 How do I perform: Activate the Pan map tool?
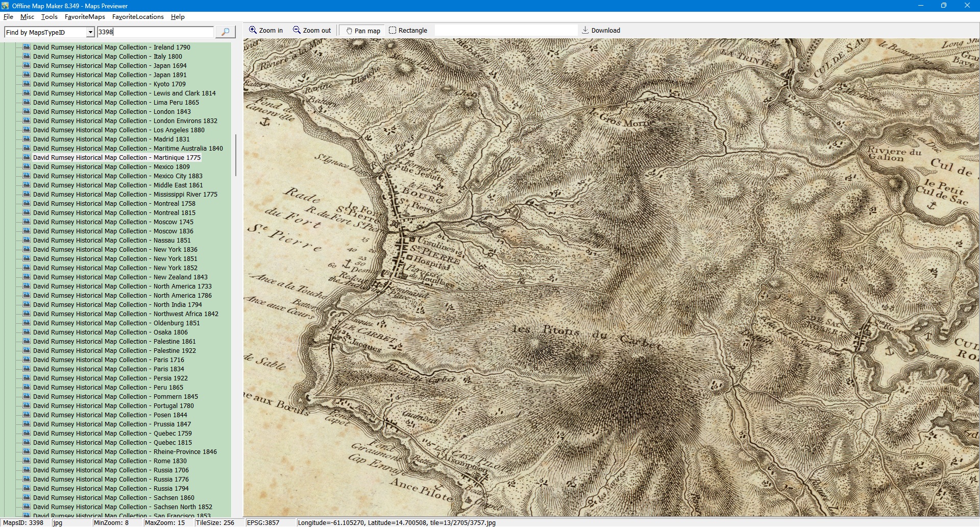363,31
